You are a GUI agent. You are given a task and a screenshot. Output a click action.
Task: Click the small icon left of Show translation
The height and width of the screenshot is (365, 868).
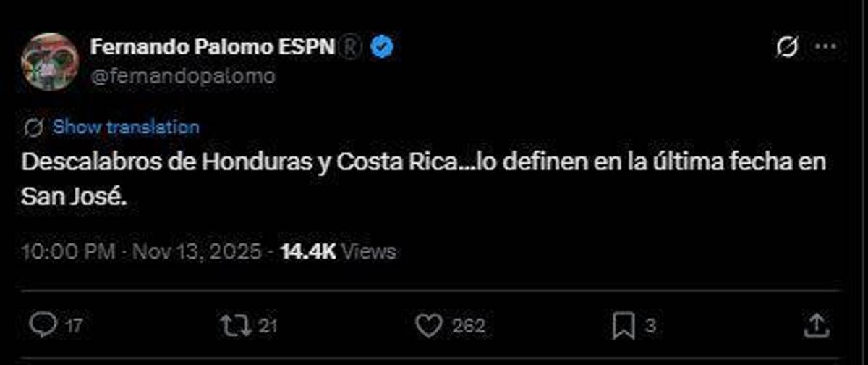(x=33, y=127)
